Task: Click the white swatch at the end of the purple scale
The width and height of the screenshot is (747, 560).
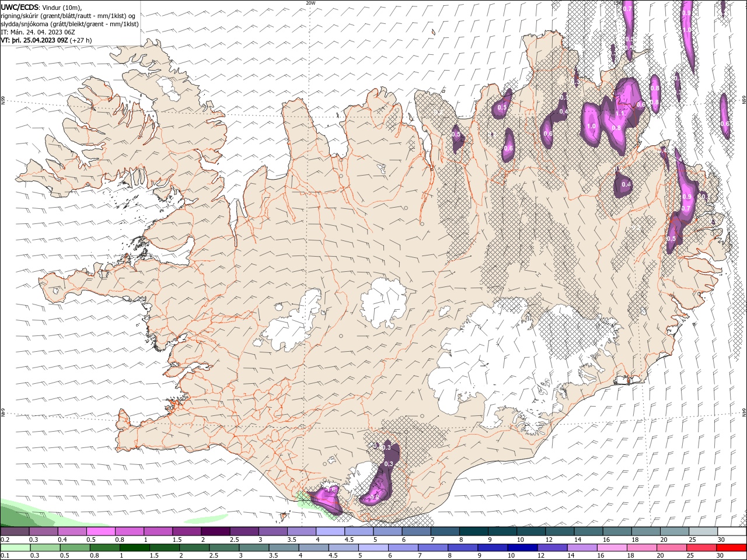Action: tap(732, 531)
